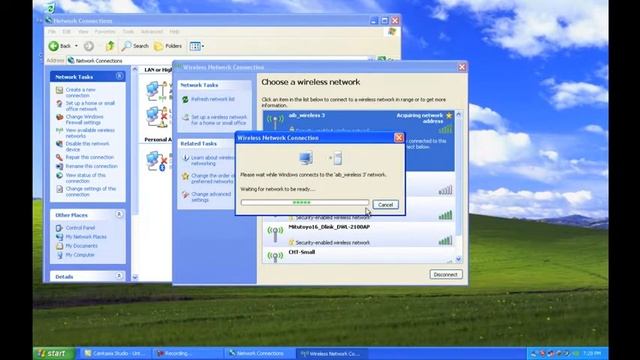Click Disable this network device

click(87, 147)
